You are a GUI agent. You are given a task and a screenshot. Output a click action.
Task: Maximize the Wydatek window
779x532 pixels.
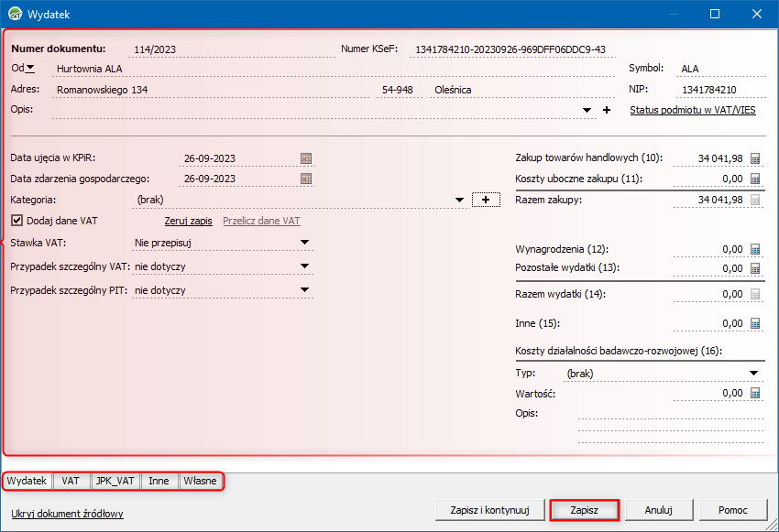(715, 14)
